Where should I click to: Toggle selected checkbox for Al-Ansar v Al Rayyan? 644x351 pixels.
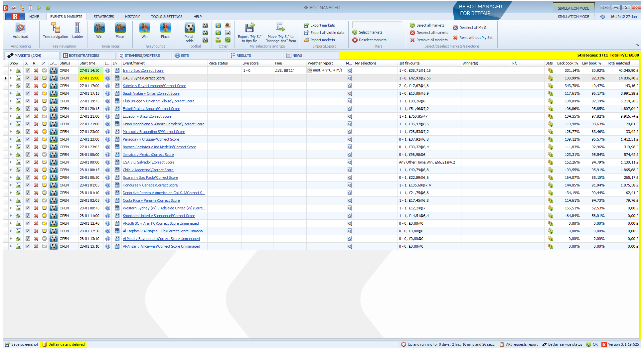click(28, 246)
